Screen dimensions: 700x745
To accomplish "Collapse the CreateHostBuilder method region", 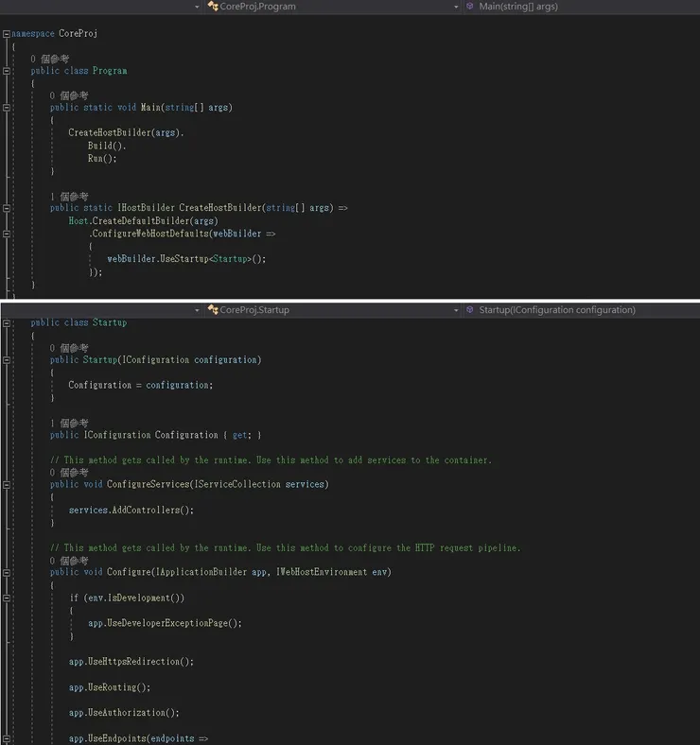I will (x=7, y=208).
